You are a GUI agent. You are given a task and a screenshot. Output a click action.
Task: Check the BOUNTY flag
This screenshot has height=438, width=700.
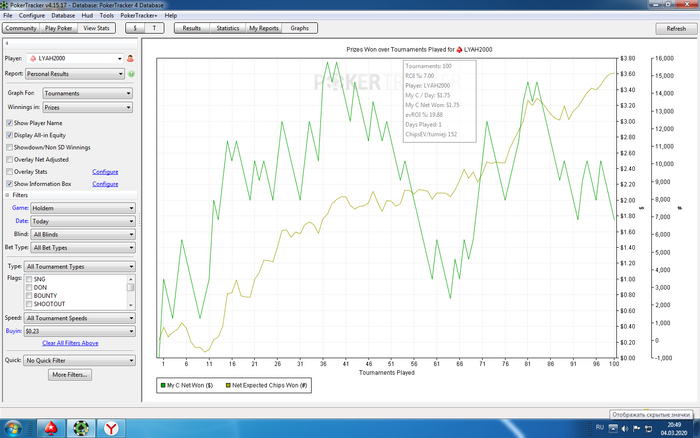click(29, 296)
